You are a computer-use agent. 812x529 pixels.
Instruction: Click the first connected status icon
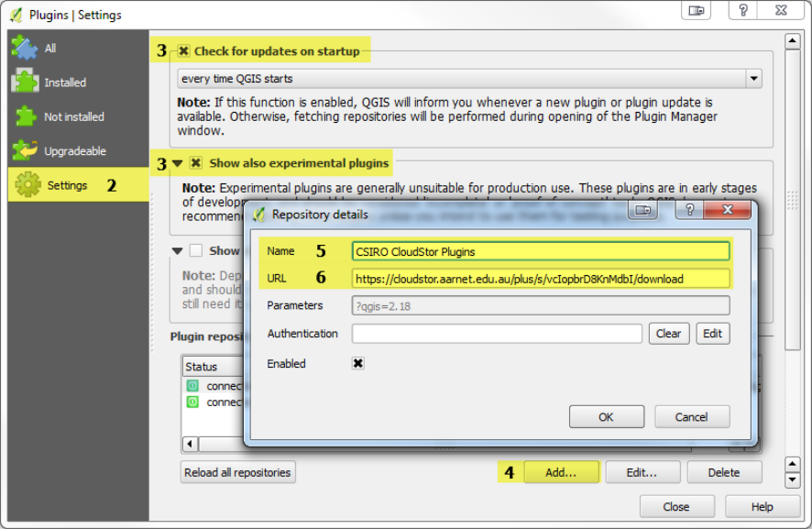pyautogui.click(x=192, y=385)
